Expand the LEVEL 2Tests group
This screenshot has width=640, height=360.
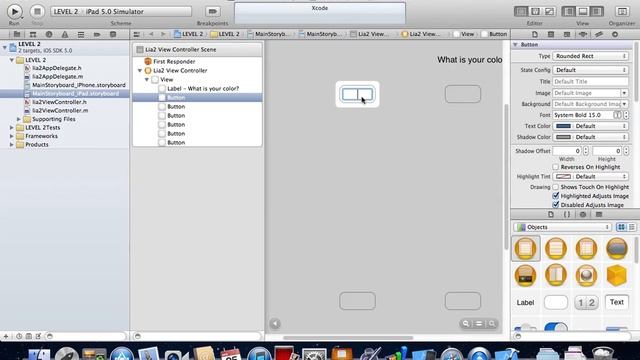[x=12, y=128]
